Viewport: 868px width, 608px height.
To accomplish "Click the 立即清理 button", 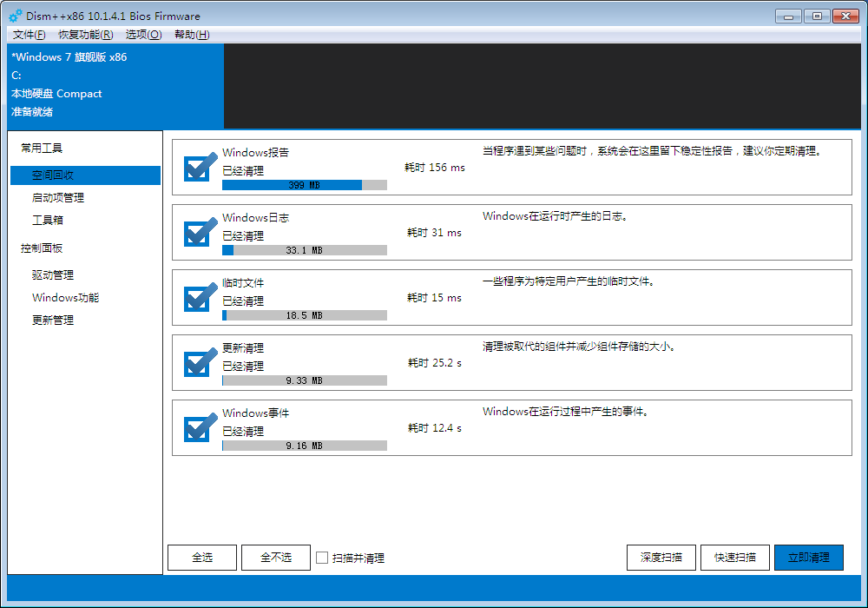I will (809, 558).
